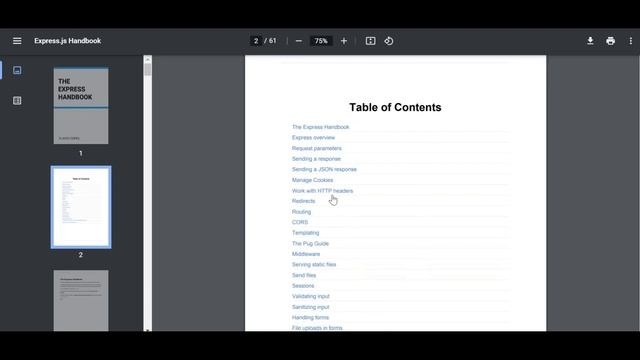Jump to Sanitizing input section

[310, 307]
